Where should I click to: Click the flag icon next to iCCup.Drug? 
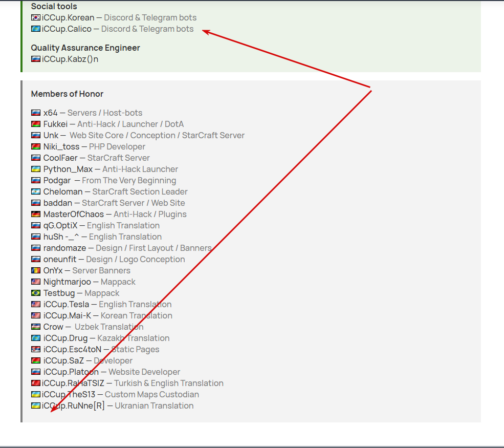pyautogui.click(x=36, y=338)
